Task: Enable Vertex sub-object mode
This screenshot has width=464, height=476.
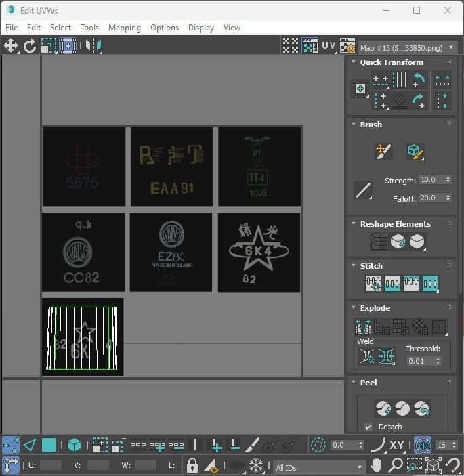Action: click(x=11, y=445)
